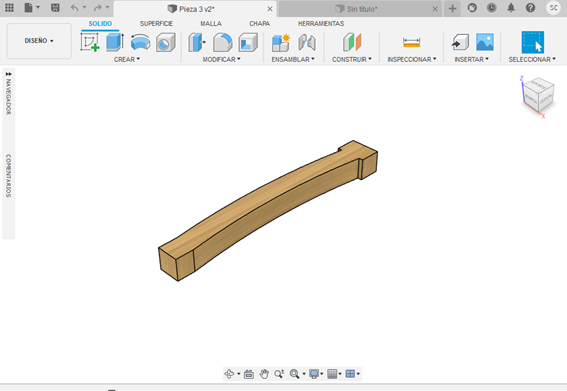Open the SC user profile
Image resolution: width=567 pixels, height=391 pixels.
pos(554,8)
